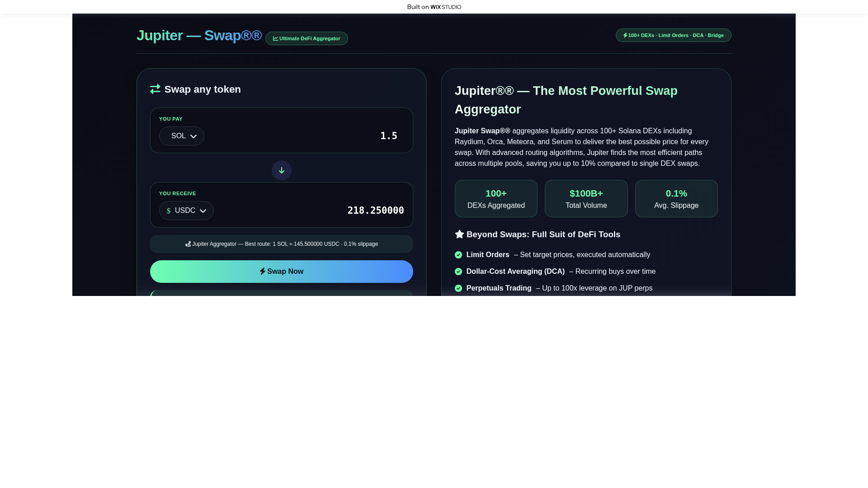The image size is (868, 488).
Task: Click the swap arrows icon beside Swap any token
Action: point(155,89)
